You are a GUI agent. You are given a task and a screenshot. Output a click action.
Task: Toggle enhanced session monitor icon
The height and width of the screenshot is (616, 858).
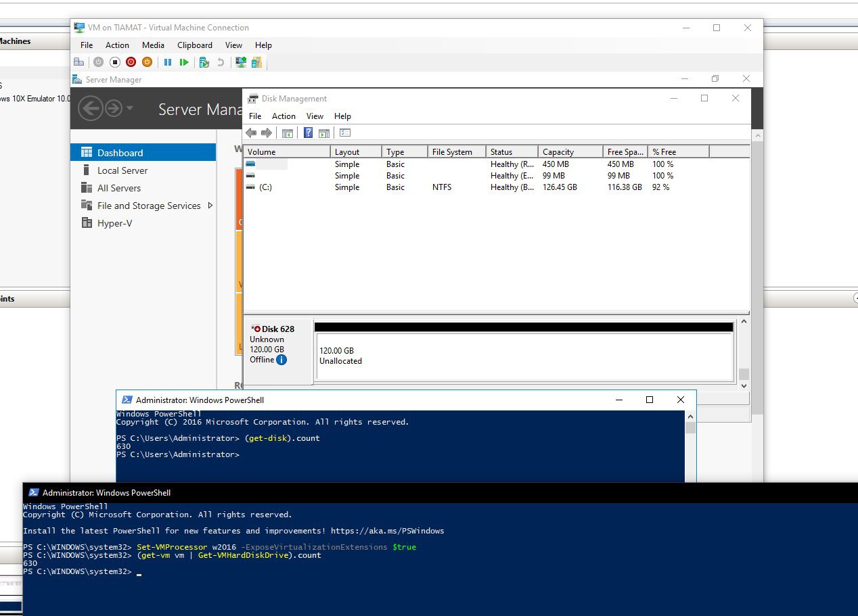pyautogui.click(x=240, y=62)
